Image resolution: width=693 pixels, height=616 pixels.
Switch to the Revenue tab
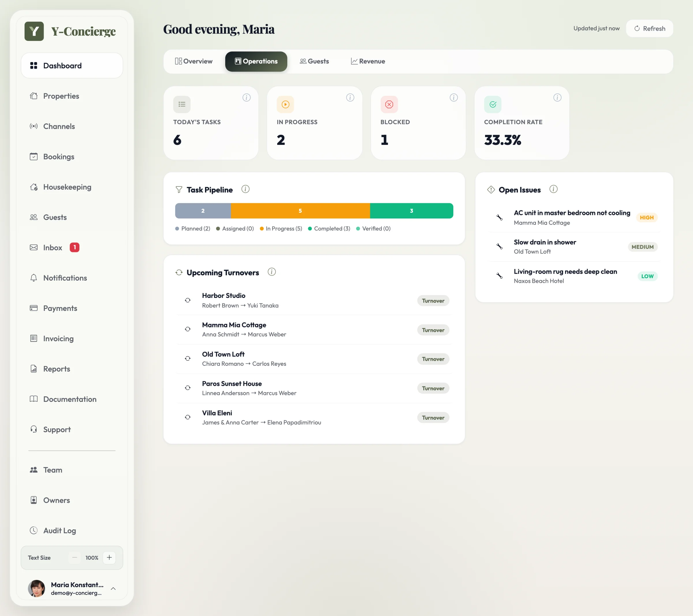[368, 61]
